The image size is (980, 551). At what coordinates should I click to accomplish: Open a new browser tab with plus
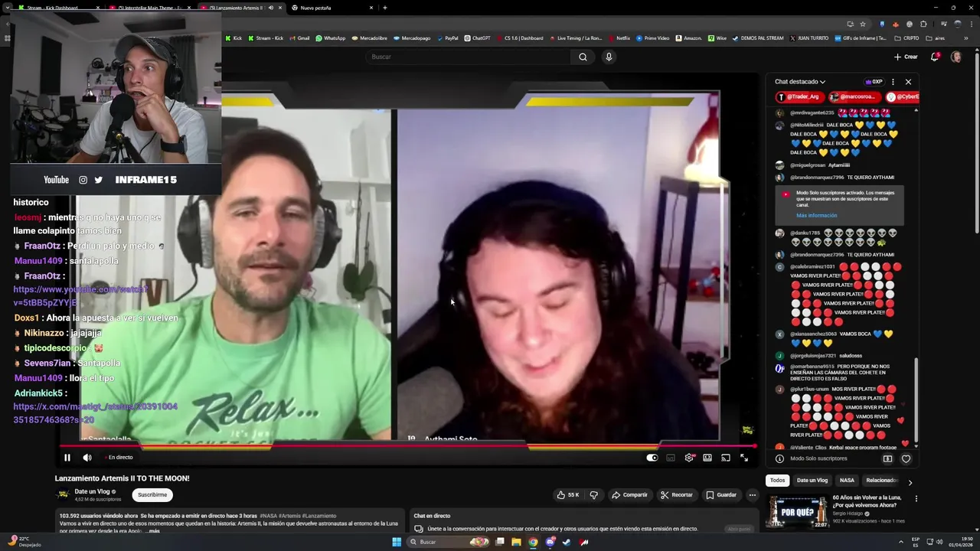point(384,8)
